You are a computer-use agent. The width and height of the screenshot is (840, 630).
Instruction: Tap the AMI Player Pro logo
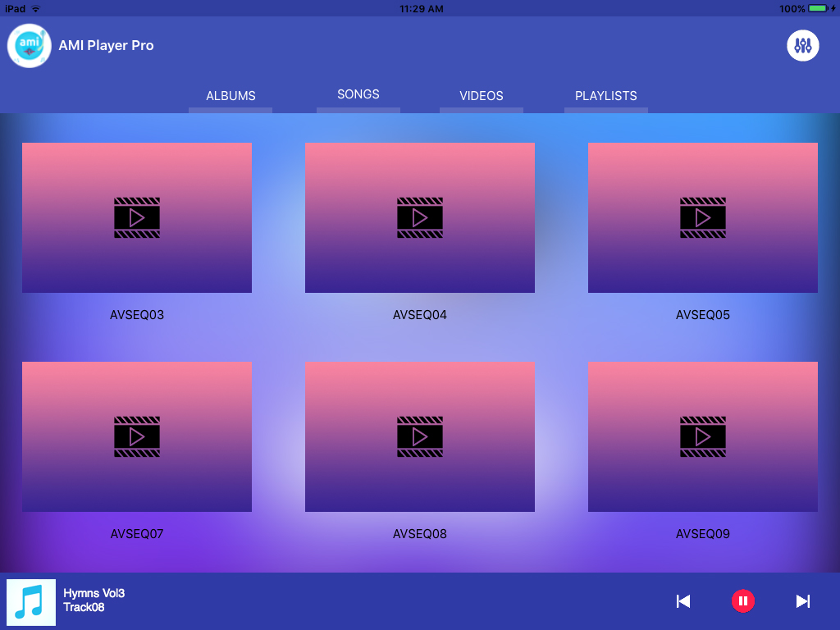(x=30, y=46)
